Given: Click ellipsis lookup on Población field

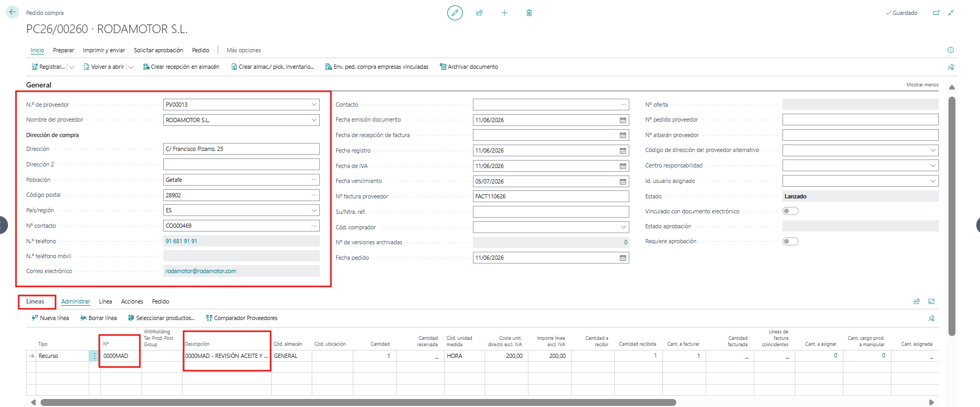Looking at the screenshot, I should click(x=314, y=180).
